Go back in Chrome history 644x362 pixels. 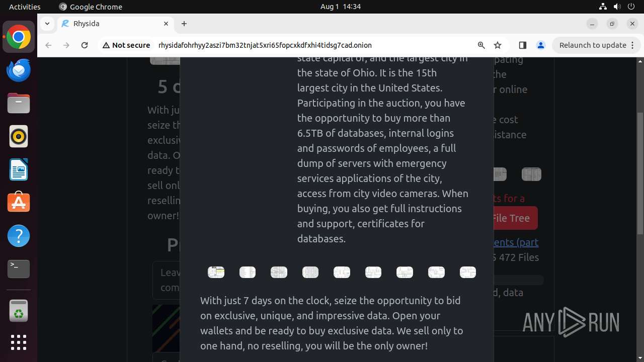pyautogui.click(x=48, y=45)
